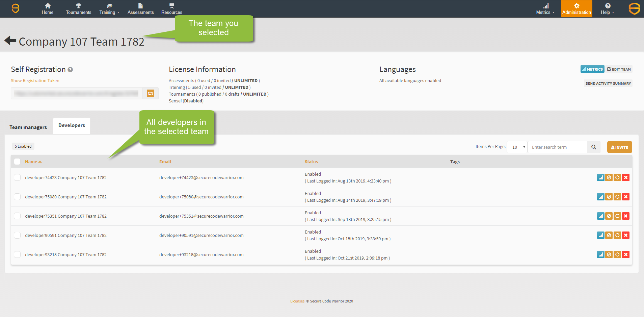644x317 pixels.
Task: Sort the table by Email column
Action: click(x=165, y=162)
